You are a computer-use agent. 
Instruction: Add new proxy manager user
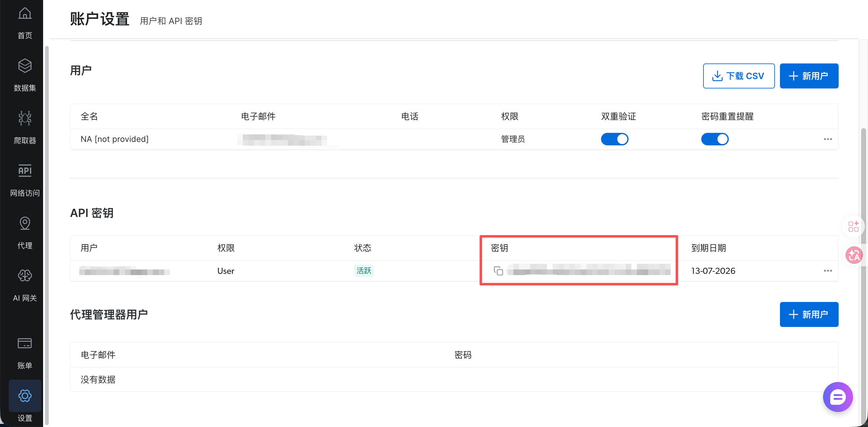[x=809, y=314]
